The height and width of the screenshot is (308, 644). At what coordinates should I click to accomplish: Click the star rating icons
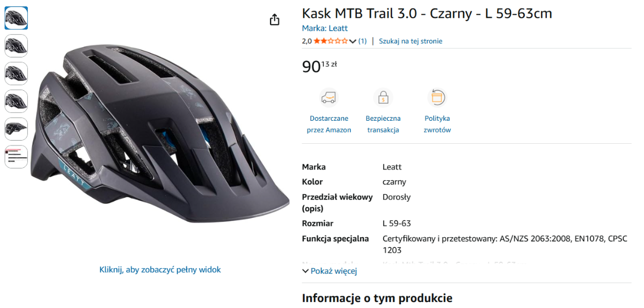pyautogui.click(x=331, y=41)
